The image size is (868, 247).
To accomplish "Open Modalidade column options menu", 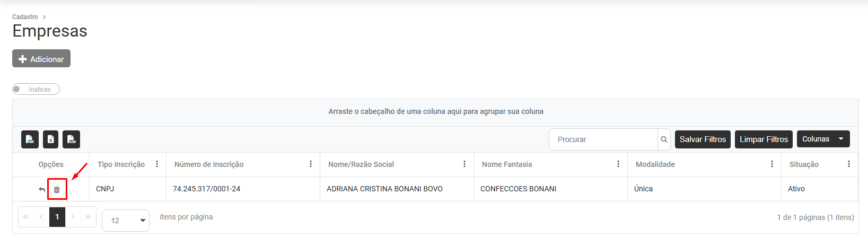I will pyautogui.click(x=772, y=164).
